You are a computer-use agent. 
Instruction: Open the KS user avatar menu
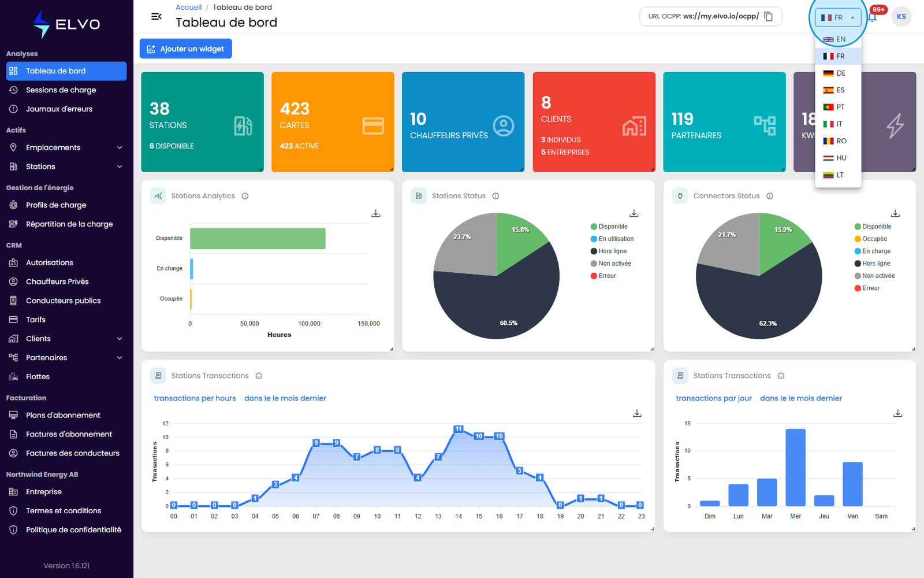pos(901,17)
